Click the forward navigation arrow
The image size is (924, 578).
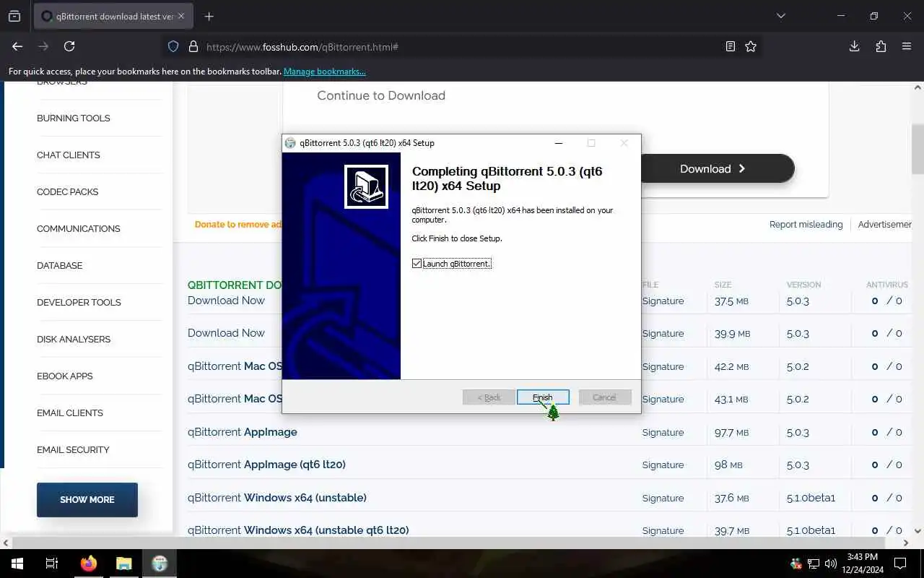pos(43,46)
